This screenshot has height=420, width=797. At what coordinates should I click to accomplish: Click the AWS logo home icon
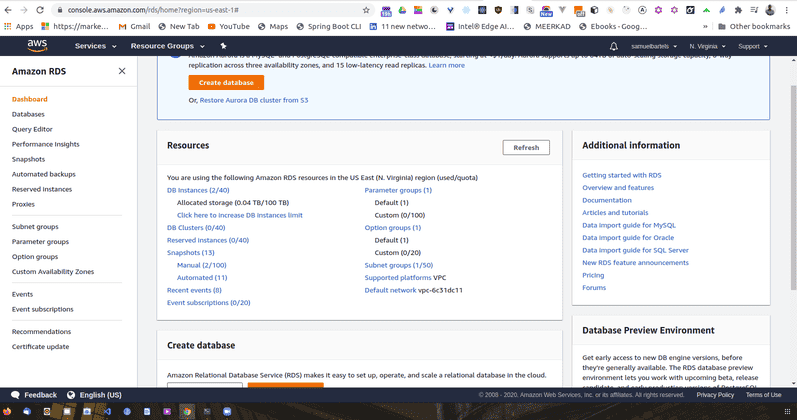tap(37, 46)
